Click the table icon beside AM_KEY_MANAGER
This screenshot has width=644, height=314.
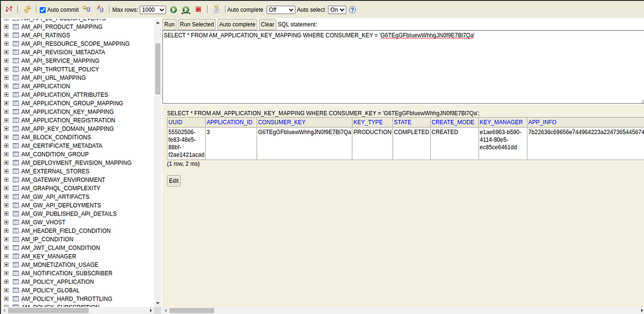pos(16,256)
